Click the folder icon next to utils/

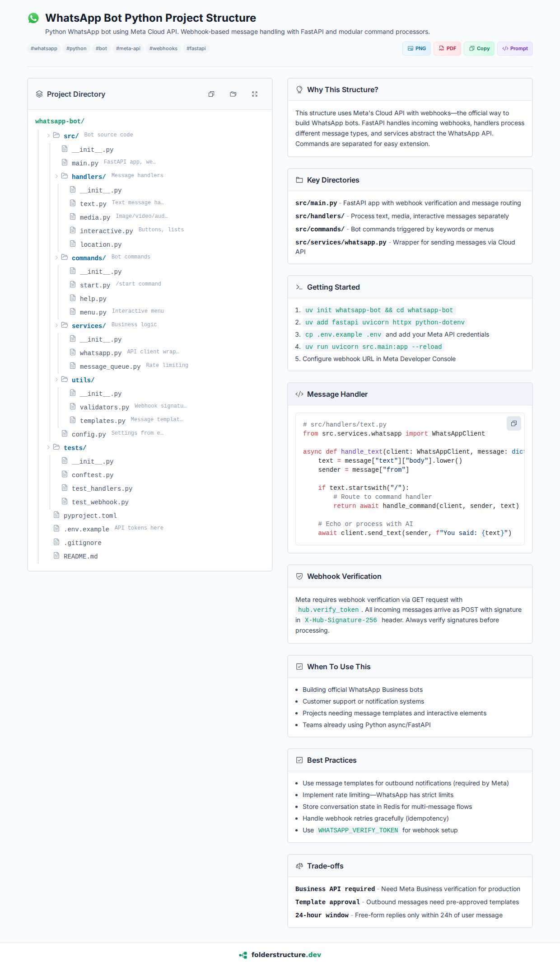tap(65, 380)
